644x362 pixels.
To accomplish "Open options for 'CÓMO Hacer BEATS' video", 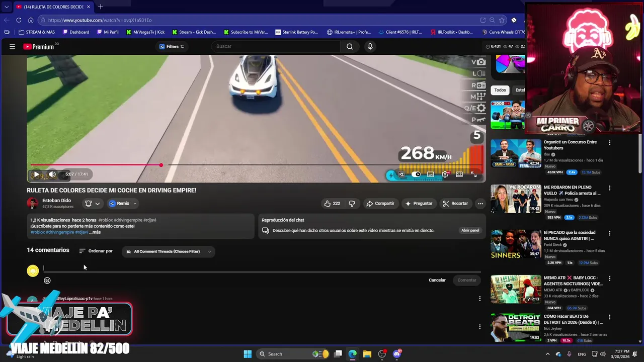I will (610, 317).
